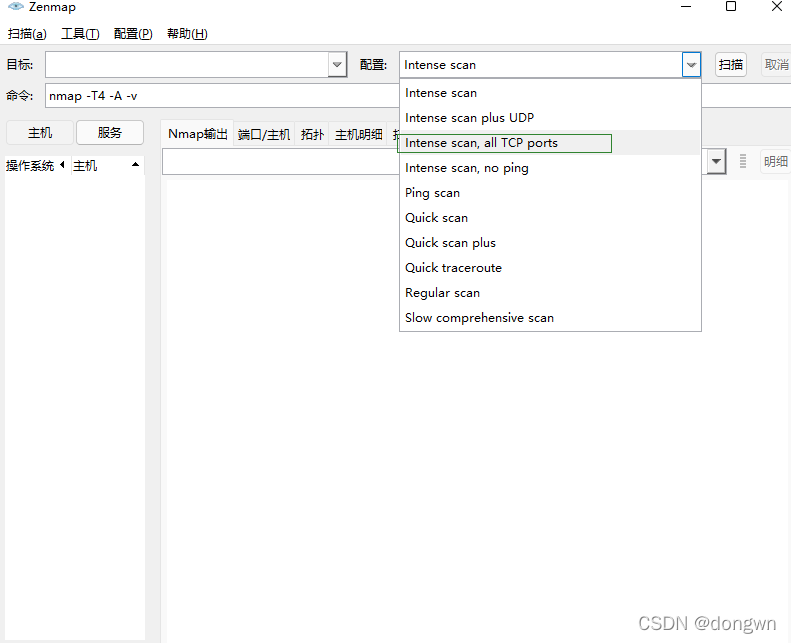Viewport: 791px width, 643px height.
Task: Select Intense scan plus UDP option
Action: click(x=550, y=118)
